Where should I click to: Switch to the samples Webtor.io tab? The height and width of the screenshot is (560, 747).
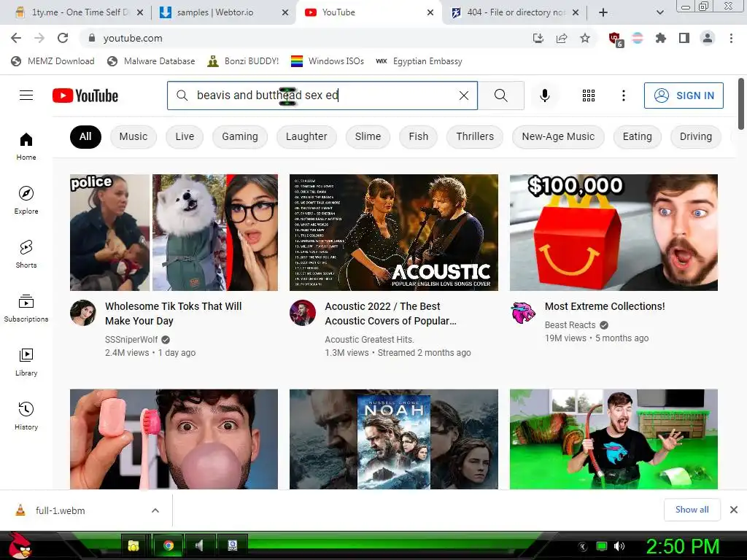(x=223, y=12)
